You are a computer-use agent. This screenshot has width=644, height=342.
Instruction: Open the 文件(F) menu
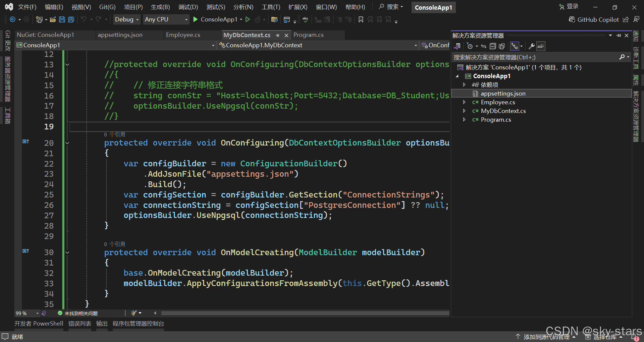(x=27, y=7)
